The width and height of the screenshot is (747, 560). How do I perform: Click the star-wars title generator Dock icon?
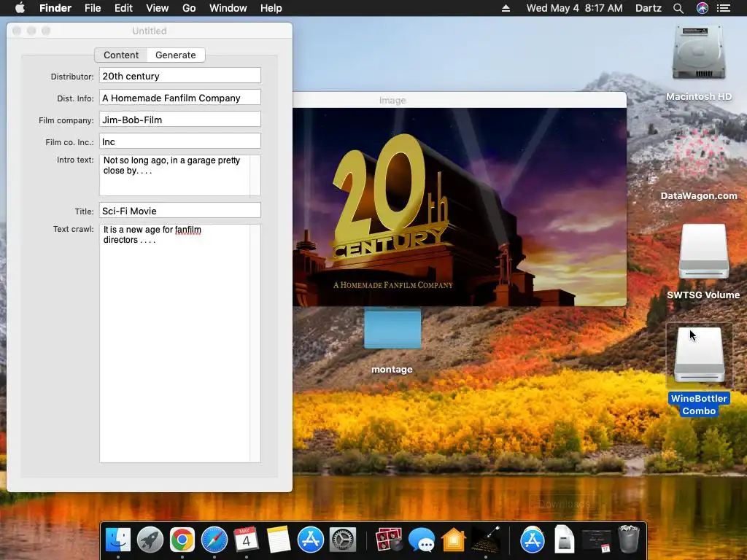coord(485,540)
